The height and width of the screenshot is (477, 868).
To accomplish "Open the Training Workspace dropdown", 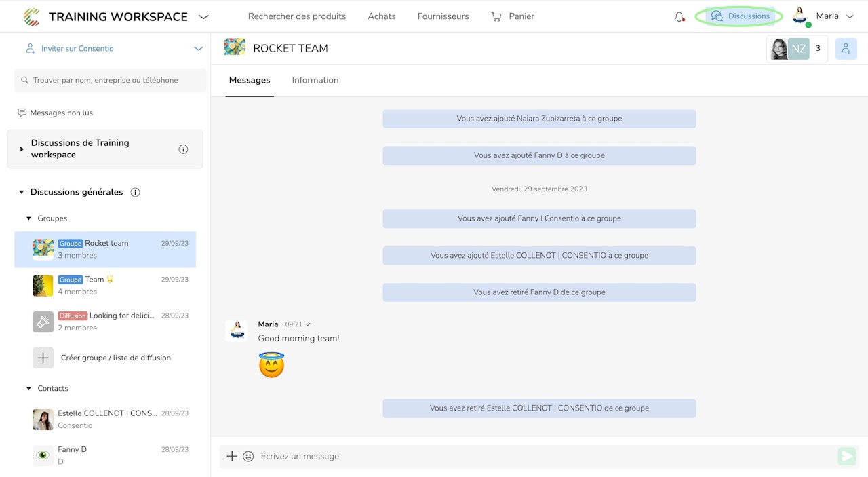I will [x=203, y=17].
